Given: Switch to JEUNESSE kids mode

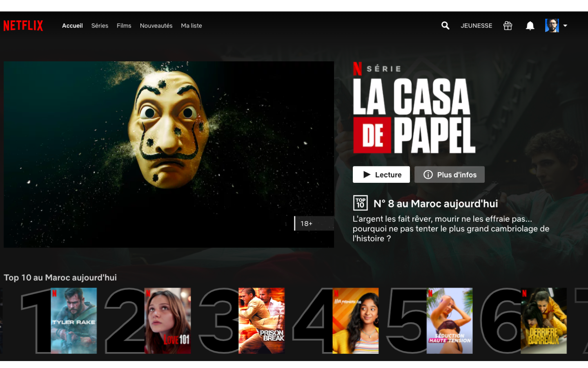Looking at the screenshot, I should pyautogui.click(x=476, y=26).
